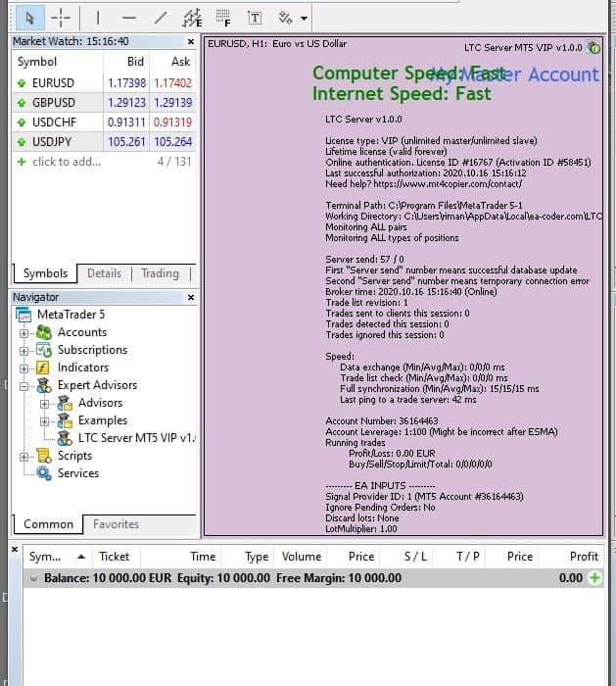Open the Favorites tab in Navigator
616x686 pixels.
pyautogui.click(x=116, y=524)
